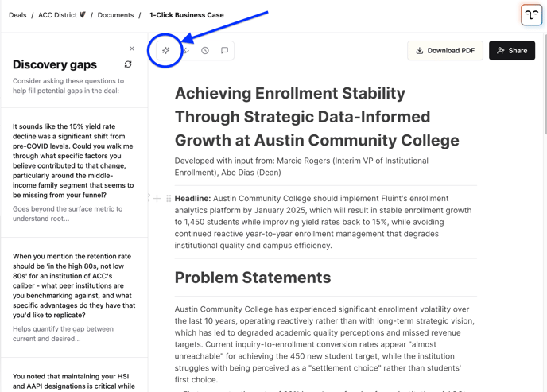Click the Problem Statements heading

[253, 278]
